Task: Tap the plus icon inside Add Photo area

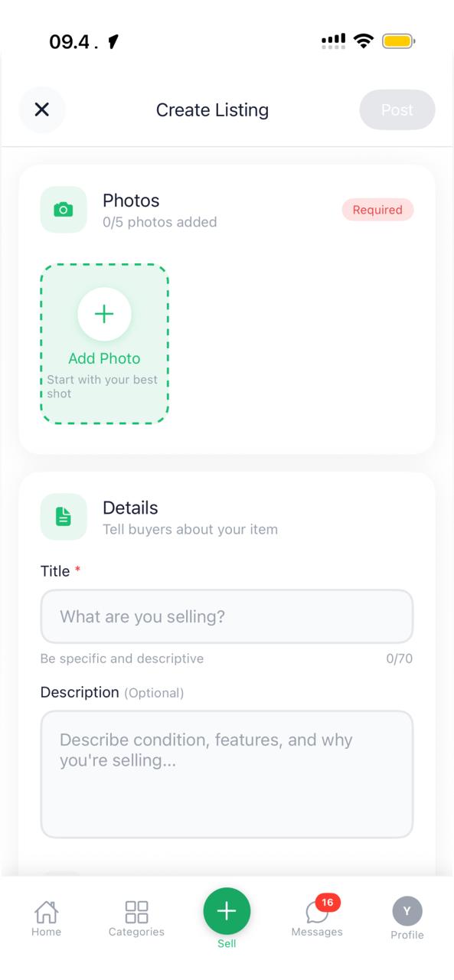Action: pyautogui.click(x=104, y=313)
